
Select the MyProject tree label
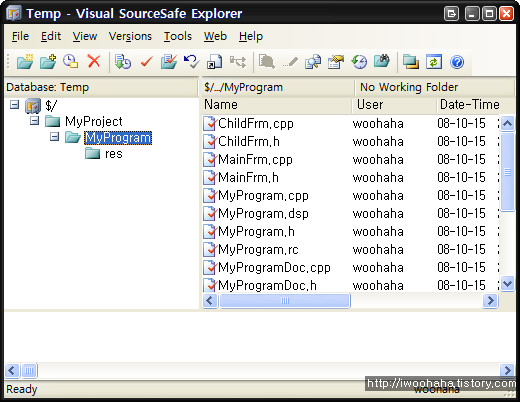[x=94, y=121]
